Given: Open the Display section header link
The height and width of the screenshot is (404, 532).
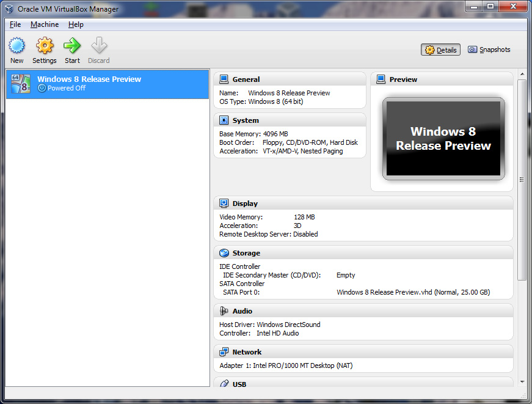Looking at the screenshot, I should coord(245,204).
